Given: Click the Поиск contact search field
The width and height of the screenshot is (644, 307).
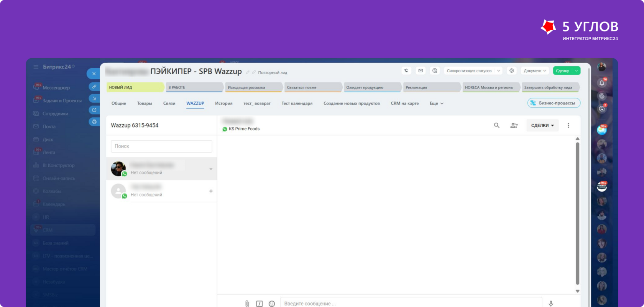Looking at the screenshot, I should click(x=161, y=146).
